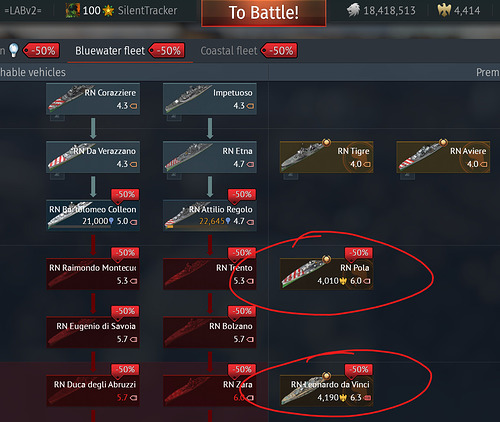This screenshot has height=422, width=500.
Task: Select the RN Leonardo da Vinci ship
Action: pos(326,390)
